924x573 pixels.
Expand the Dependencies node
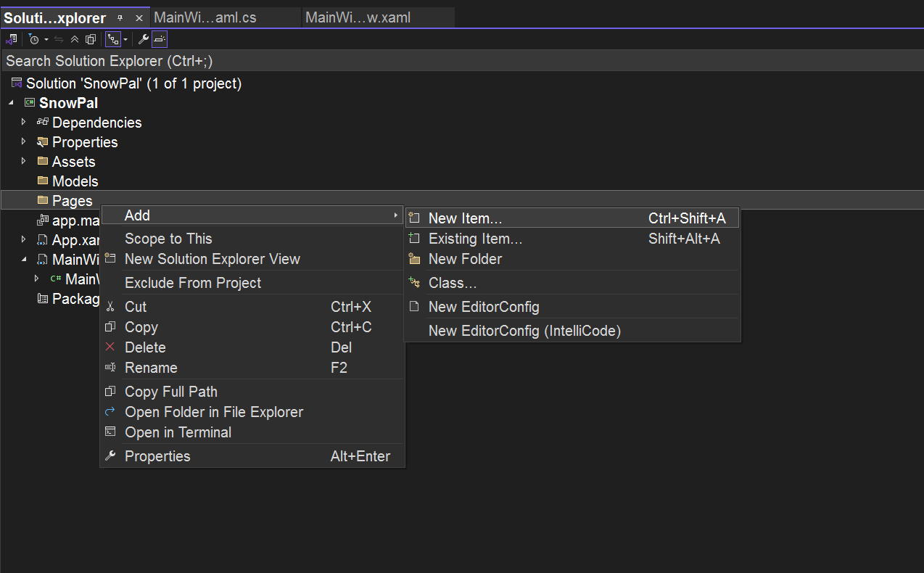click(x=24, y=122)
